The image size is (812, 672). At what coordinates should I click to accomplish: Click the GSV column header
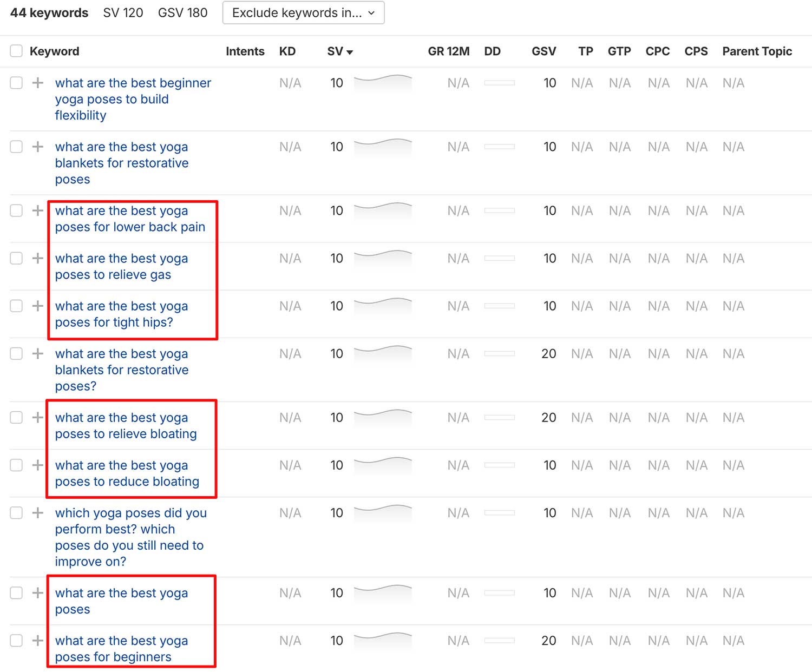[x=543, y=51]
